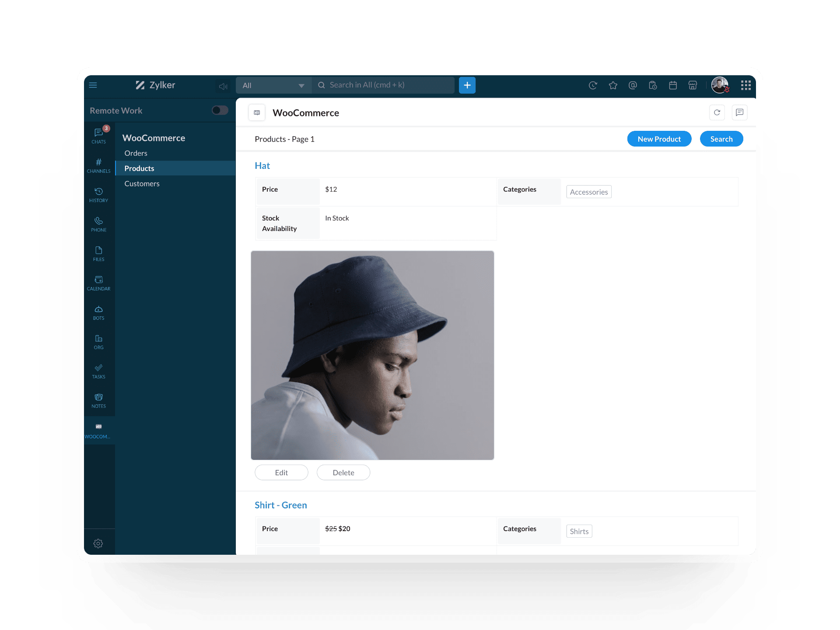
Task: Open the Shirt - Green product link
Action: pyautogui.click(x=280, y=505)
